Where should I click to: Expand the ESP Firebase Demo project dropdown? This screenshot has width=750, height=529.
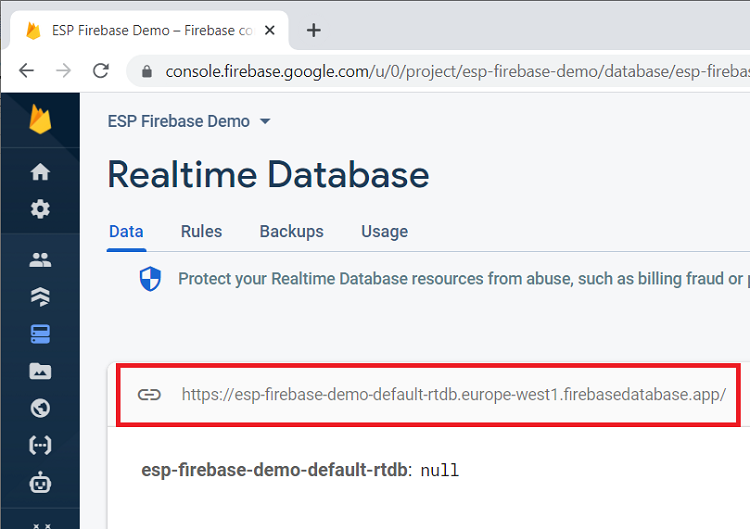point(265,121)
